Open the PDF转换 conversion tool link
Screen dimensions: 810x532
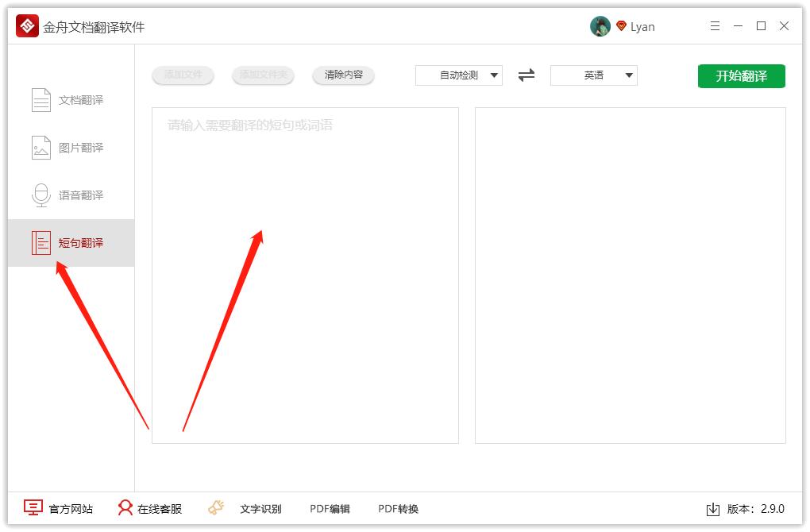397,508
